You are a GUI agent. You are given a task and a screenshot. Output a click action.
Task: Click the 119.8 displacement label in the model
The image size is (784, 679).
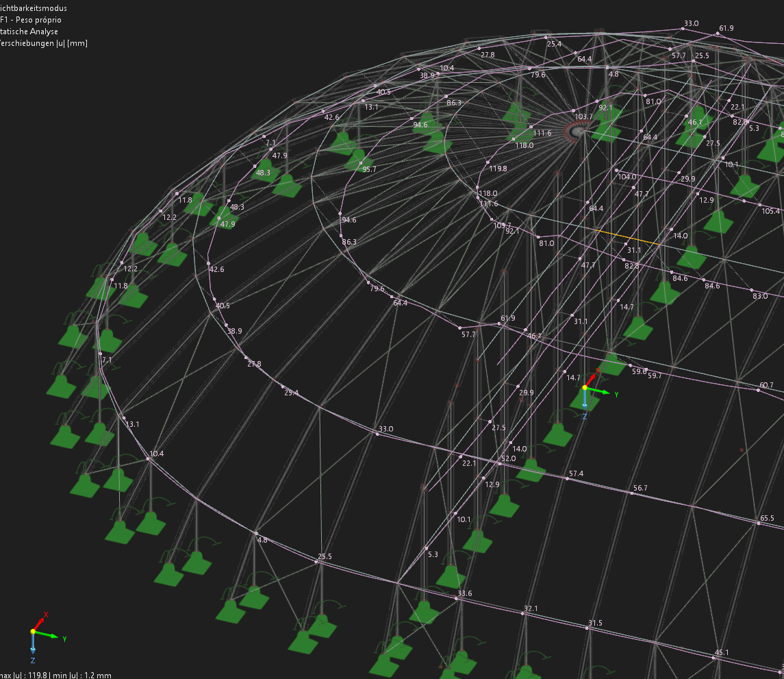(x=498, y=169)
